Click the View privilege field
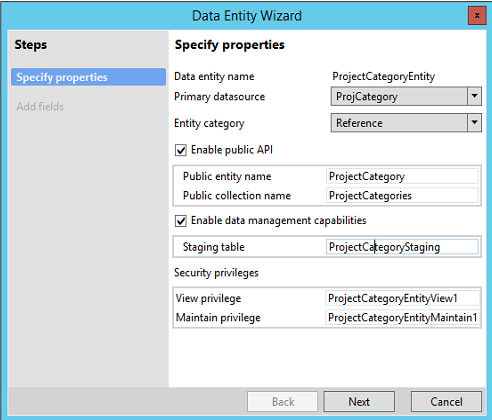 pos(402,298)
